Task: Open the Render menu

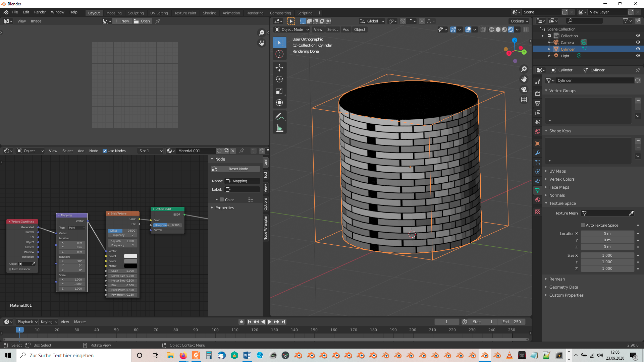Action: tap(40, 12)
